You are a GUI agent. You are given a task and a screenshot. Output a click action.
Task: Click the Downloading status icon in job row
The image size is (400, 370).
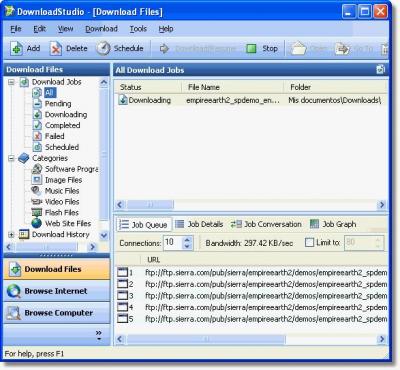(123, 100)
